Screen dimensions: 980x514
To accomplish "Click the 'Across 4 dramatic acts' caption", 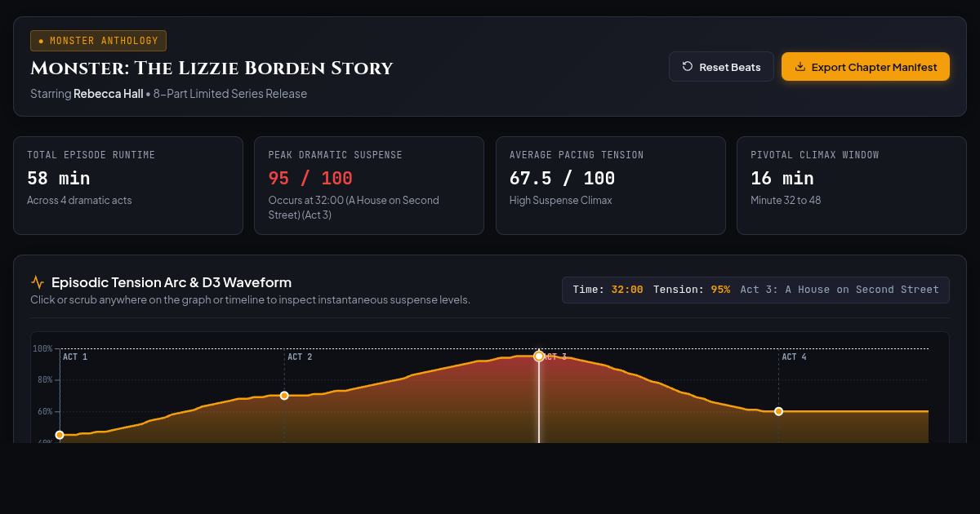I will [79, 200].
